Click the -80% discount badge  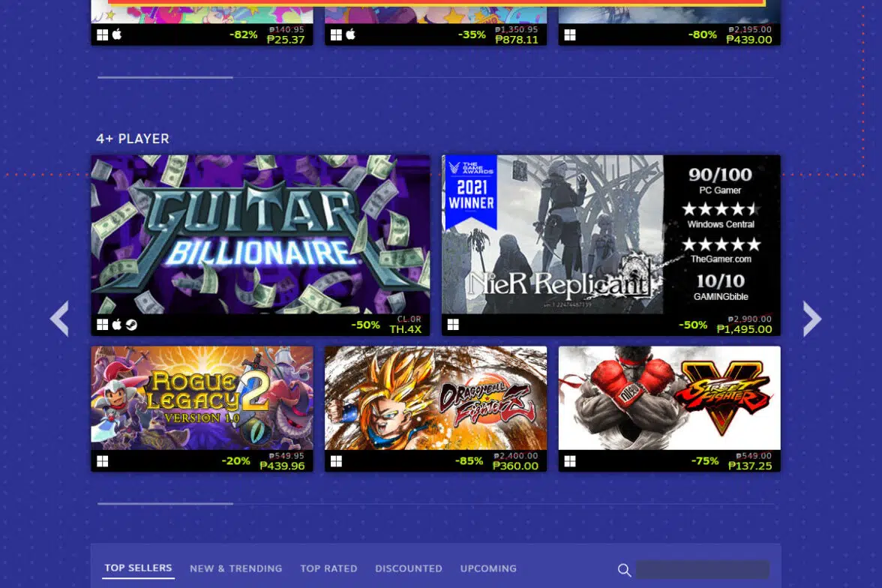tap(703, 34)
